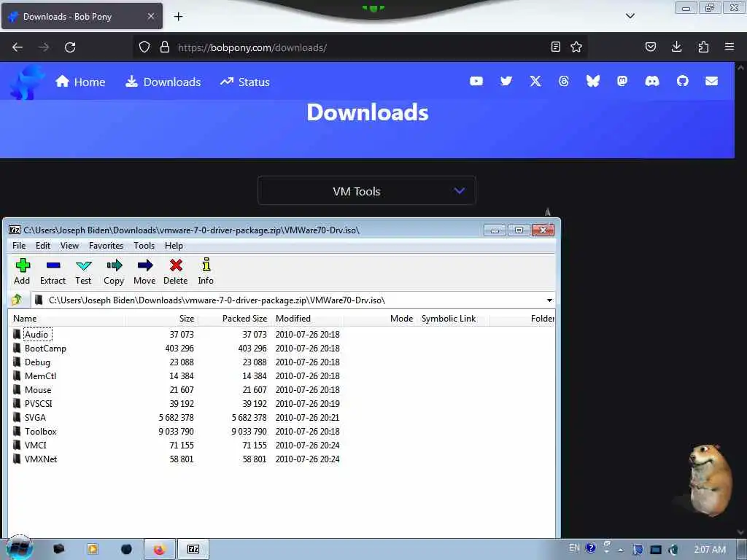Open the Favorites menu
Screen dimensions: 747x560
pos(107,246)
